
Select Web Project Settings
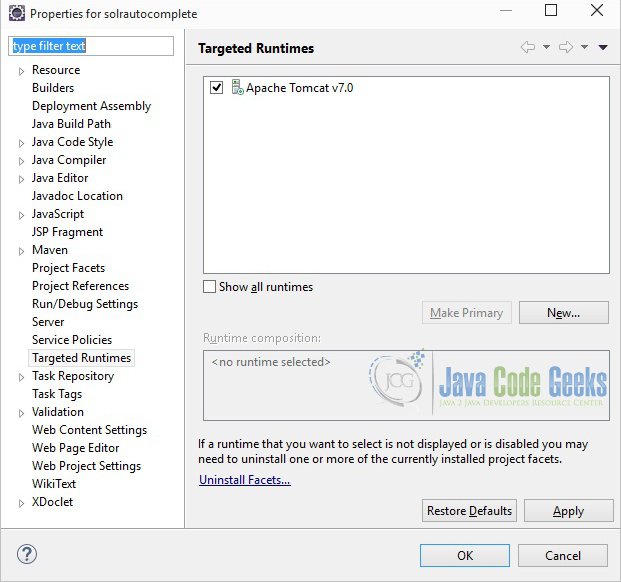tap(86, 466)
